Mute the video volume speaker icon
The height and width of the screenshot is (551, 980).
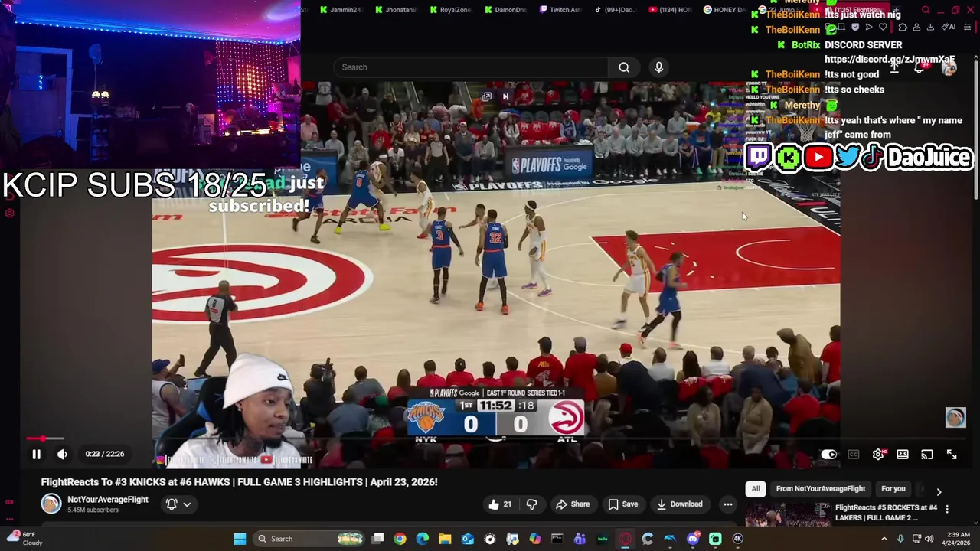click(x=62, y=454)
